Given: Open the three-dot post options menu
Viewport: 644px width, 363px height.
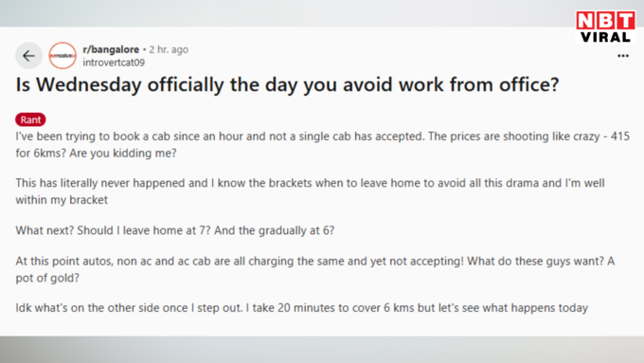Looking at the screenshot, I should (623, 56).
